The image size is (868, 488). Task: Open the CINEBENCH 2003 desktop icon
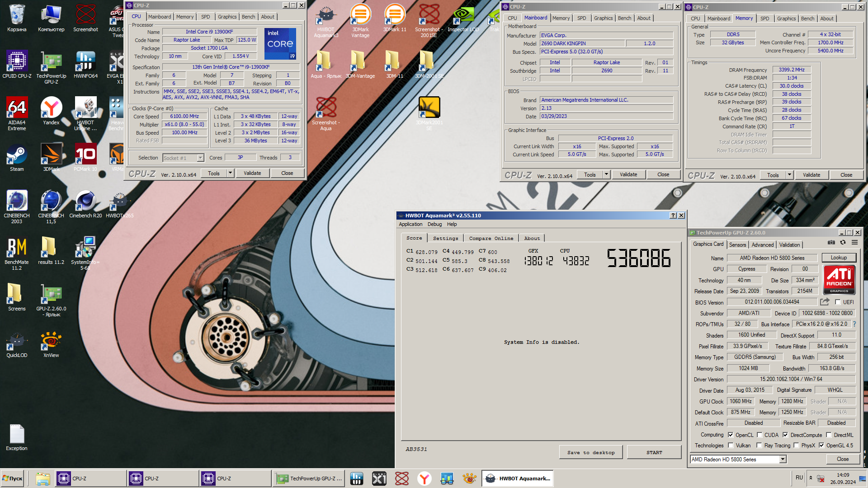[x=17, y=207]
